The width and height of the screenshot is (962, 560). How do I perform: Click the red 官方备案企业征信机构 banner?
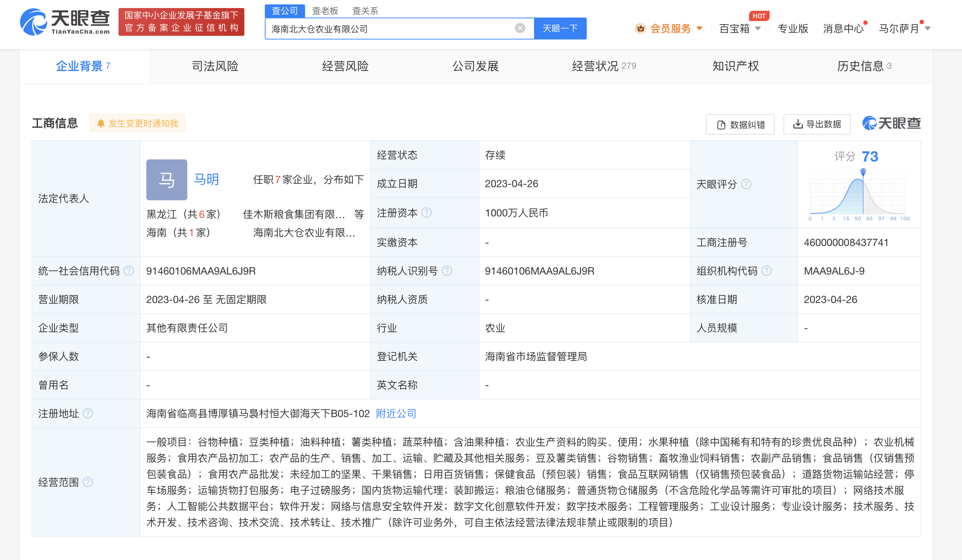tap(181, 22)
